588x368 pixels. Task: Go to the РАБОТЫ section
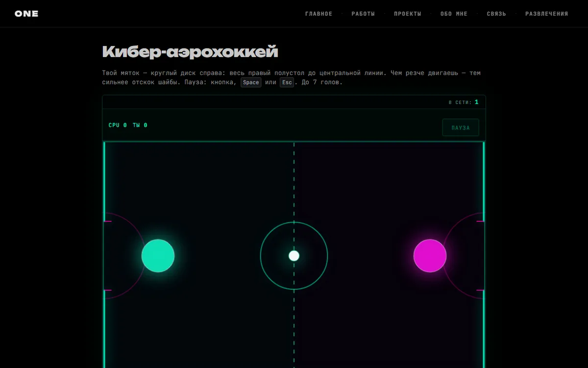click(x=363, y=14)
